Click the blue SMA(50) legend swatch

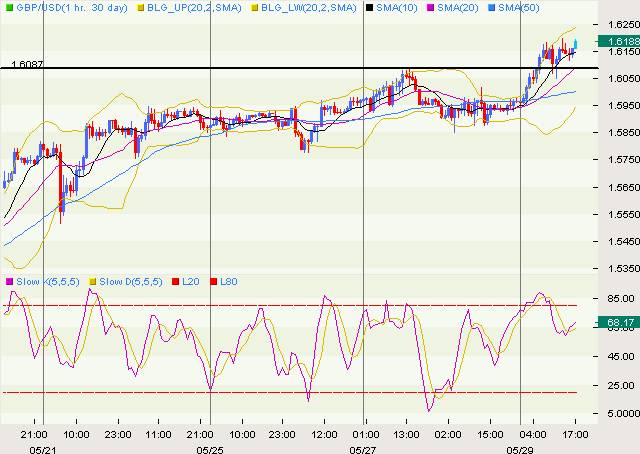(x=491, y=7)
